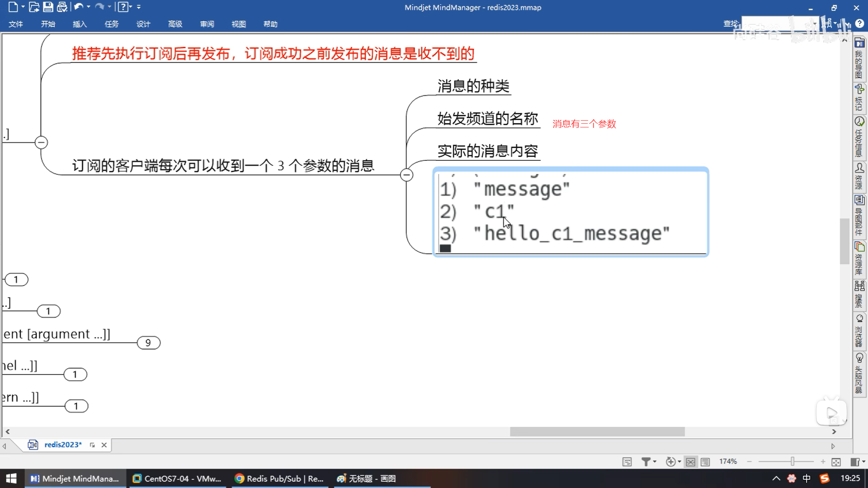This screenshot has height=488, width=868.
Task: Click the Undo arrow icon
Action: coord(78,7)
